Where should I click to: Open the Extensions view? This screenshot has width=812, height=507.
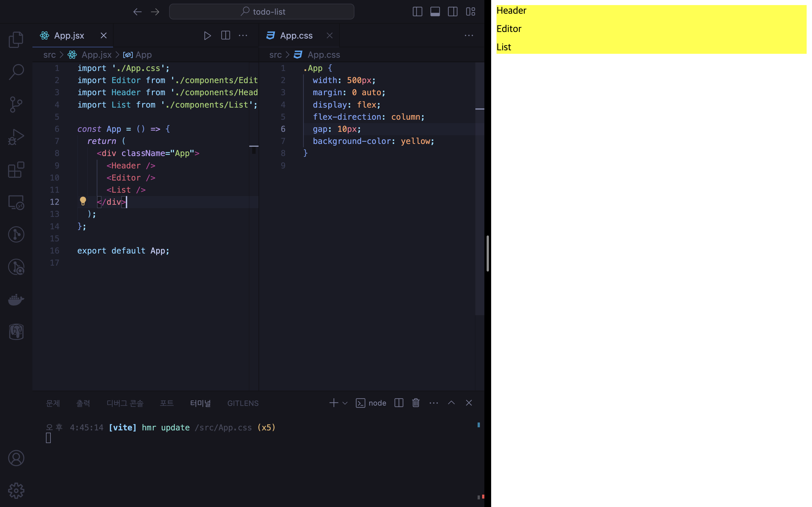[16, 170]
